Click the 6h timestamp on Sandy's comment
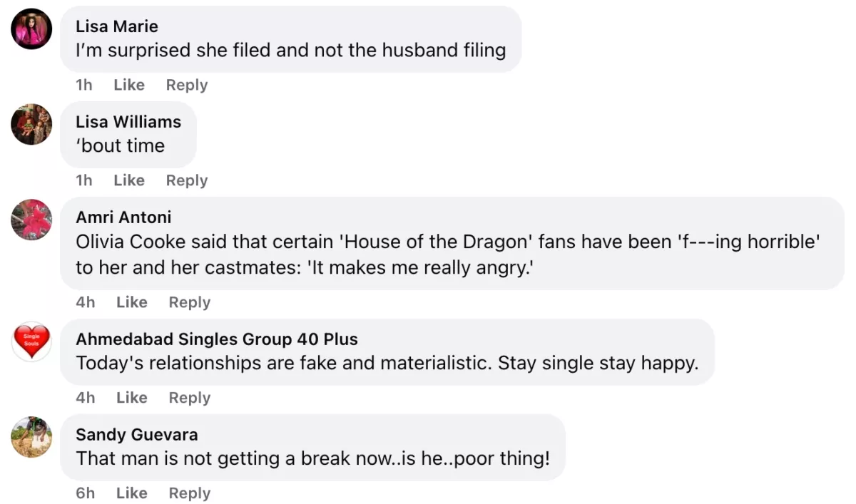Viewport: 856px width, 504px height. click(x=86, y=493)
